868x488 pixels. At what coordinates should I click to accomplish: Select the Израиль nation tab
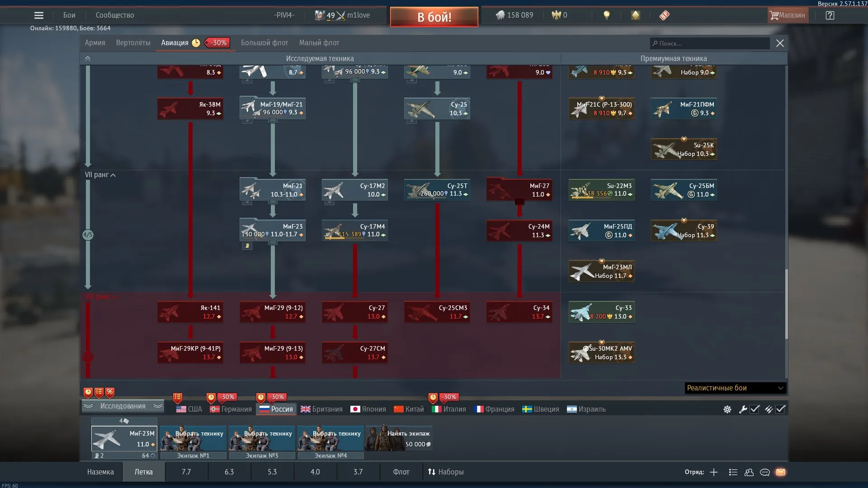pos(586,409)
